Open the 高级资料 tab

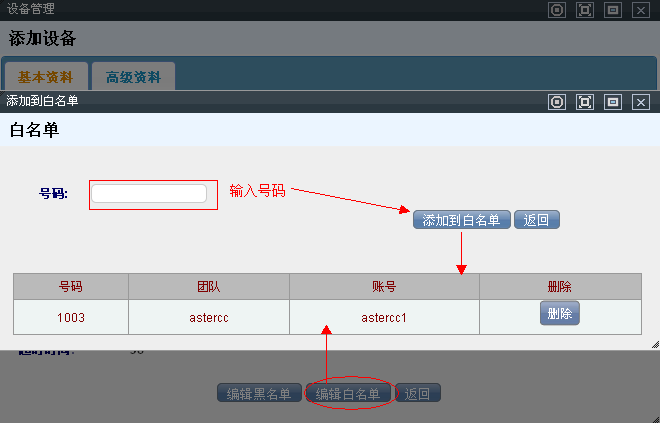[133, 77]
